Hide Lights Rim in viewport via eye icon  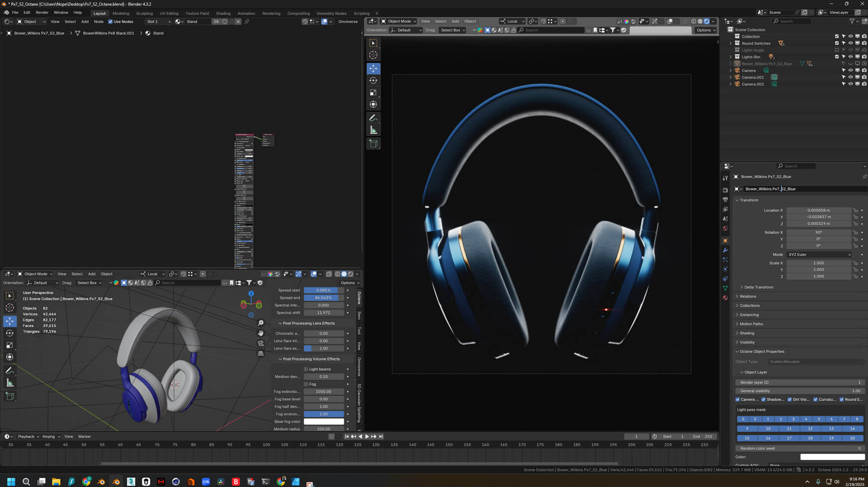point(851,57)
